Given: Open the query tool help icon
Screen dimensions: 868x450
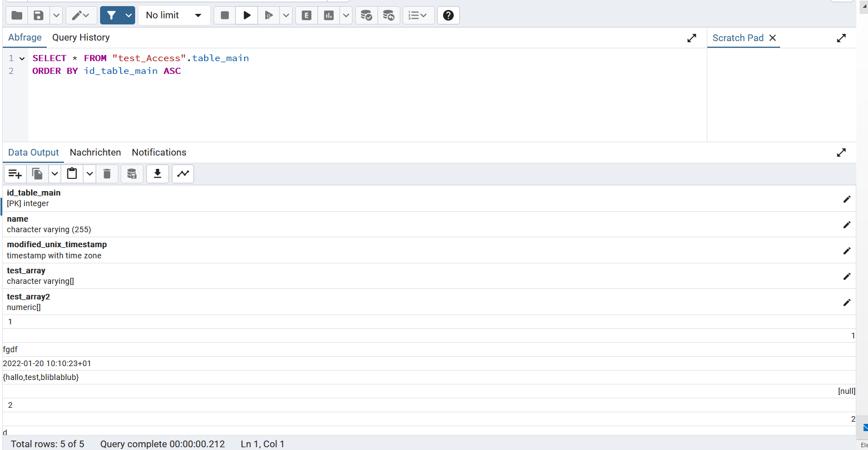Looking at the screenshot, I should 448,16.
